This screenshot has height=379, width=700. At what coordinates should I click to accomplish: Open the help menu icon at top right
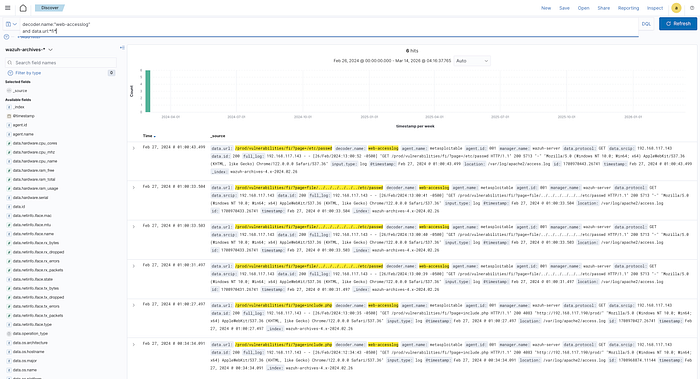[692, 8]
